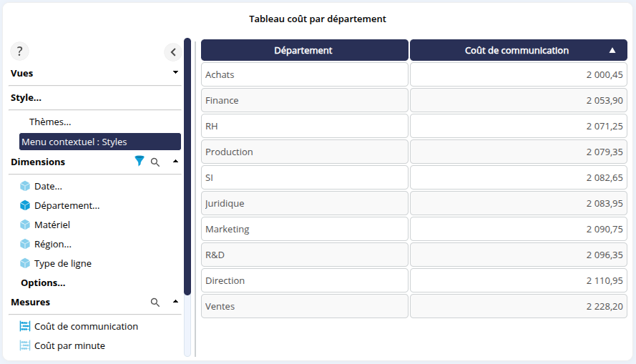Screen dimensions: 636x364
Task: Open search in the Dimensions section
Action: point(155,162)
